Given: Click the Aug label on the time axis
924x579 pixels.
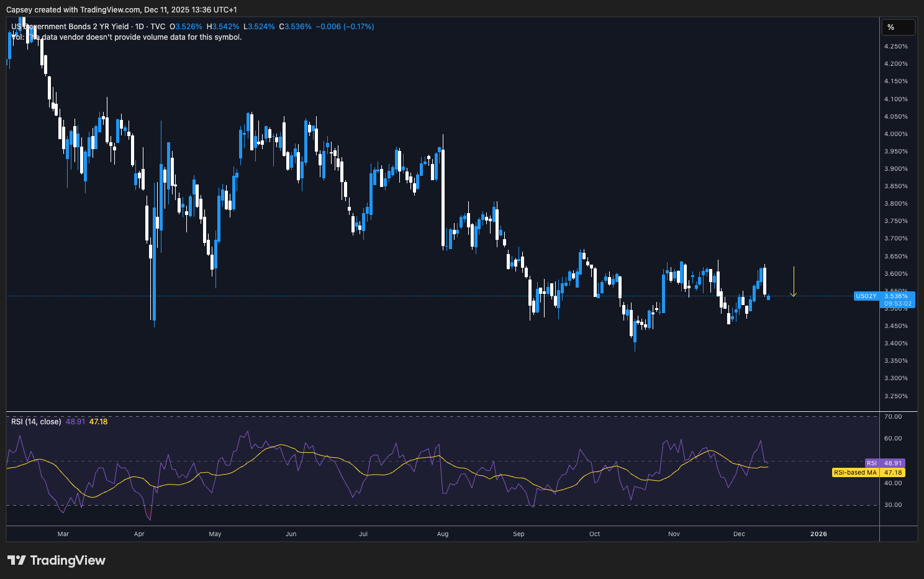Looking at the screenshot, I should coord(442,534).
